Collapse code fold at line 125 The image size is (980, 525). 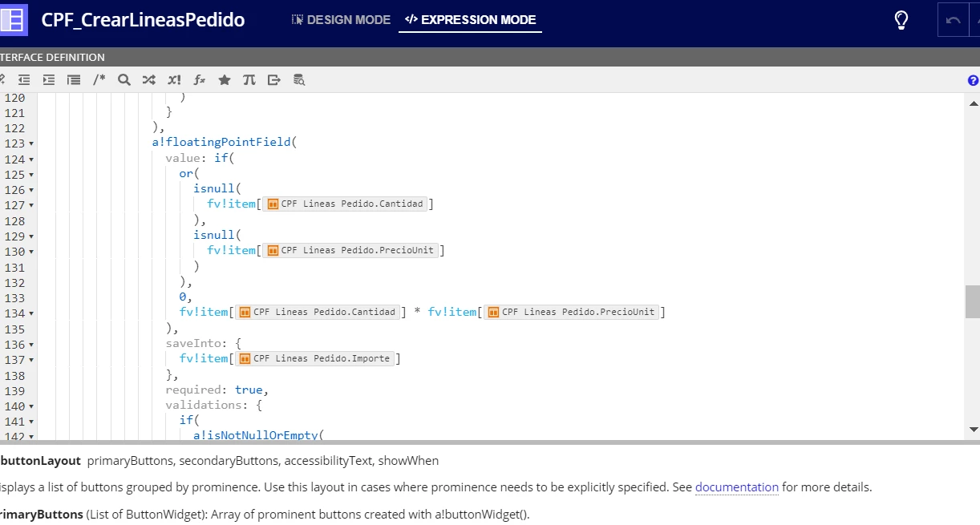(30, 175)
